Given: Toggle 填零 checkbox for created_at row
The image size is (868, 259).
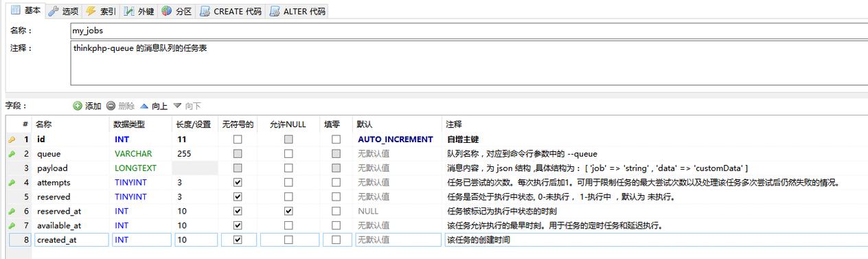Looking at the screenshot, I should pos(336,240).
